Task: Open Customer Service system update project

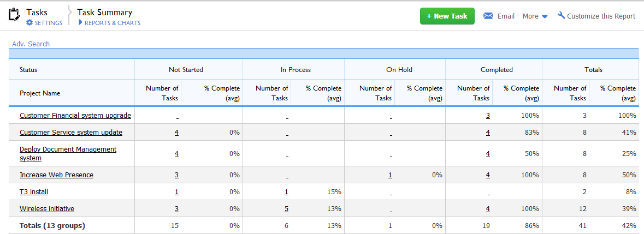Action: point(70,133)
